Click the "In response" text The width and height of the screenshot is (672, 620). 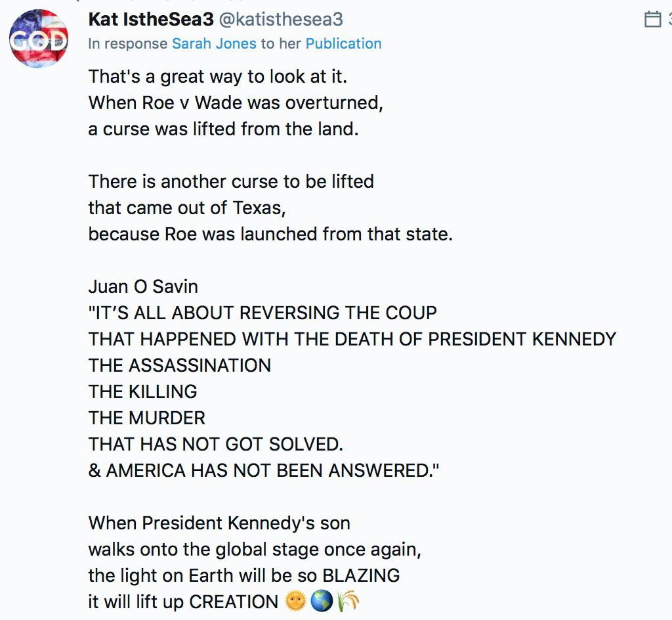[128, 44]
